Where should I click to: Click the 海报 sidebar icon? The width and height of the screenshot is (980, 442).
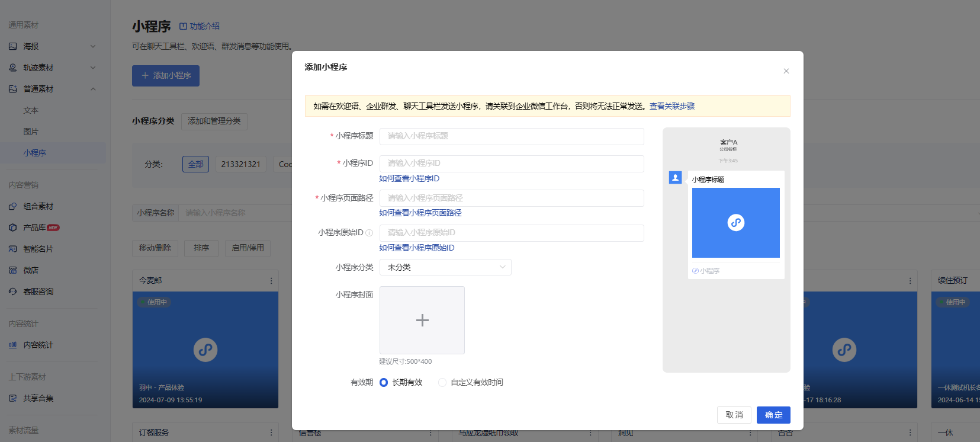13,46
